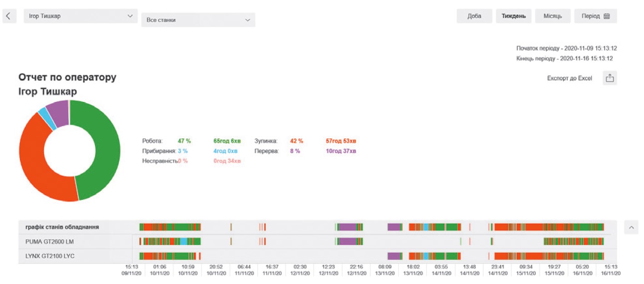
Task: Select the Тиждень period tab
Action: coord(514,16)
